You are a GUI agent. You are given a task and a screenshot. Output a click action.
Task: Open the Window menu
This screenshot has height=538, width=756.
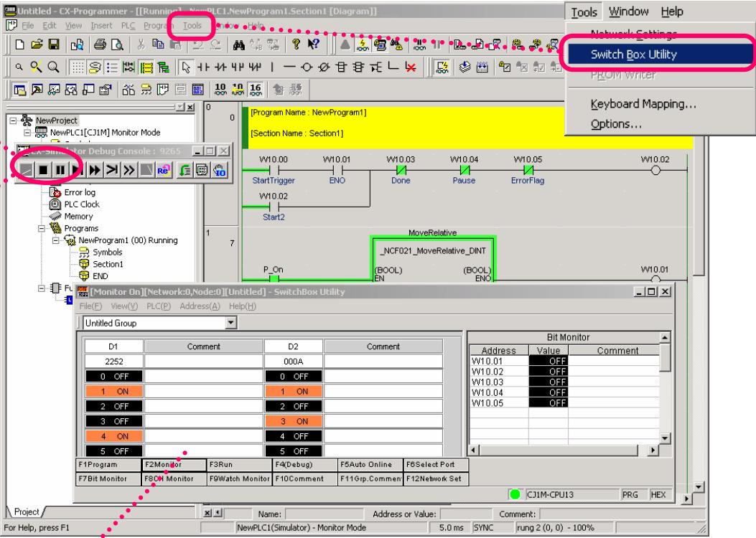628,11
